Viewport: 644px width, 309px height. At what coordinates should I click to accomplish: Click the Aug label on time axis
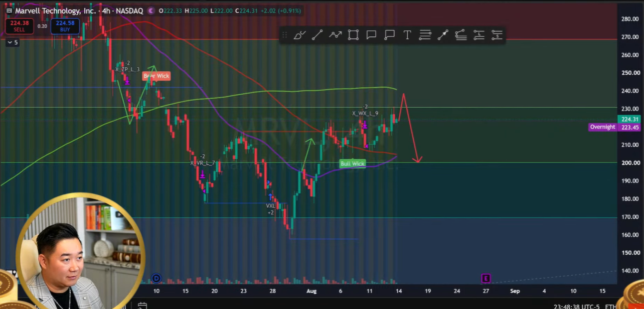click(312, 291)
